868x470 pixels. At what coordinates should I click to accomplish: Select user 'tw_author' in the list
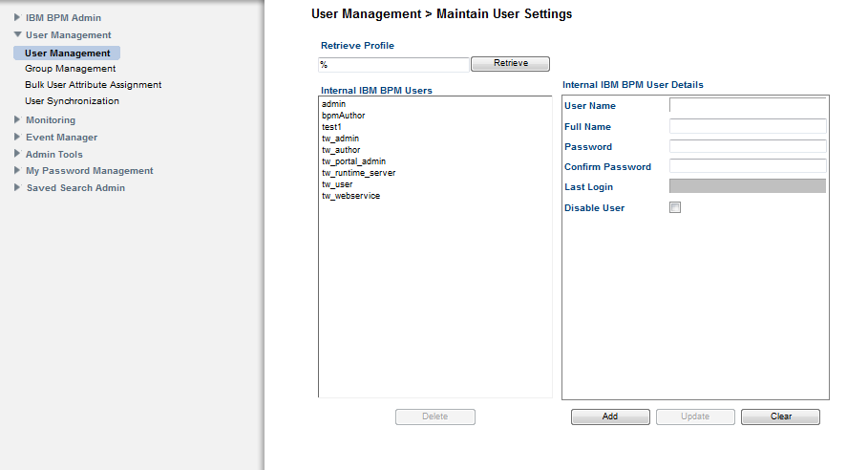click(x=341, y=150)
